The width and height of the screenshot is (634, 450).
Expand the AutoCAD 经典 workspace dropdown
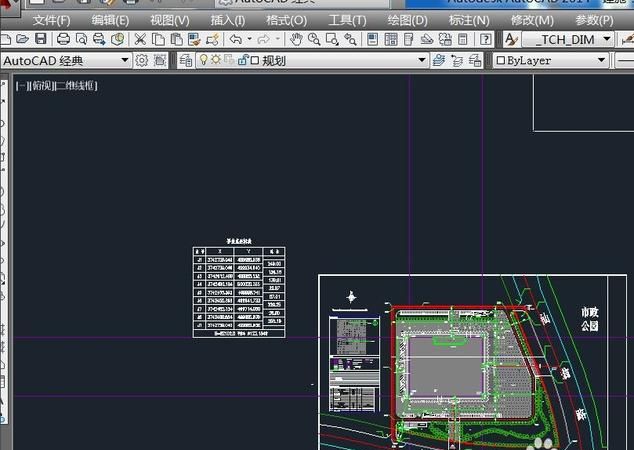click(125, 60)
